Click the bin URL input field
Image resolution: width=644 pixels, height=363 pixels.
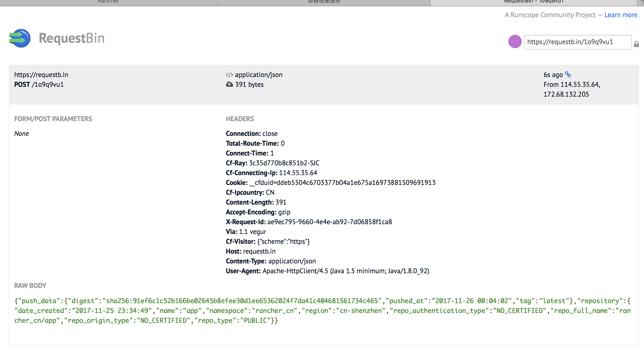coord(577,42)
